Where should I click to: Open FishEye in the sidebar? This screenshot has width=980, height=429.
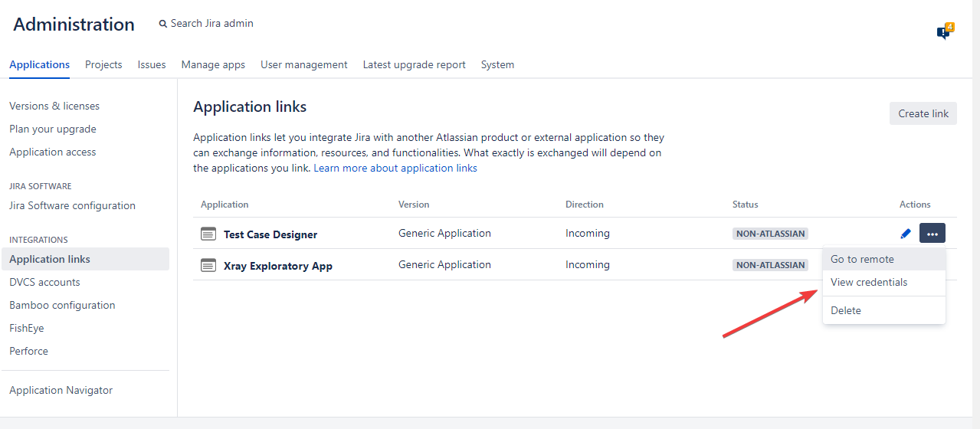(27, 328)
